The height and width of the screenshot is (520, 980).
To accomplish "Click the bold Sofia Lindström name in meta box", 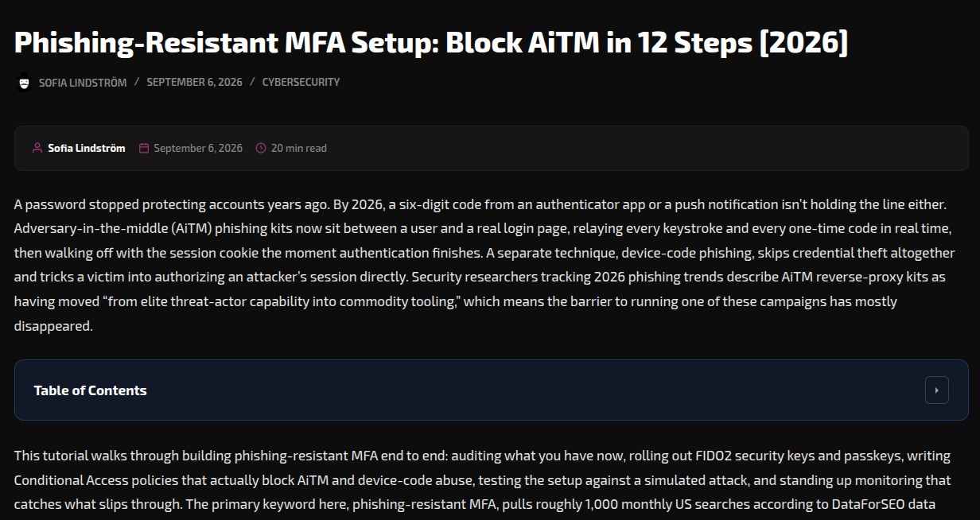I will pyautogui.click(x=86, y=148).
